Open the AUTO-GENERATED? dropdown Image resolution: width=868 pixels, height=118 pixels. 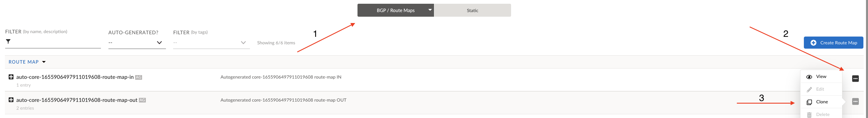pos(137,43)
